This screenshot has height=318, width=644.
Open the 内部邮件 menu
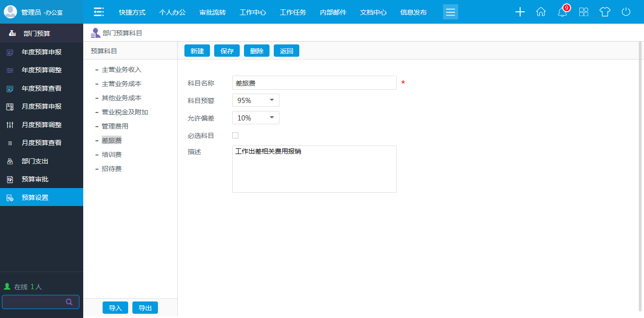pos(333,12)
